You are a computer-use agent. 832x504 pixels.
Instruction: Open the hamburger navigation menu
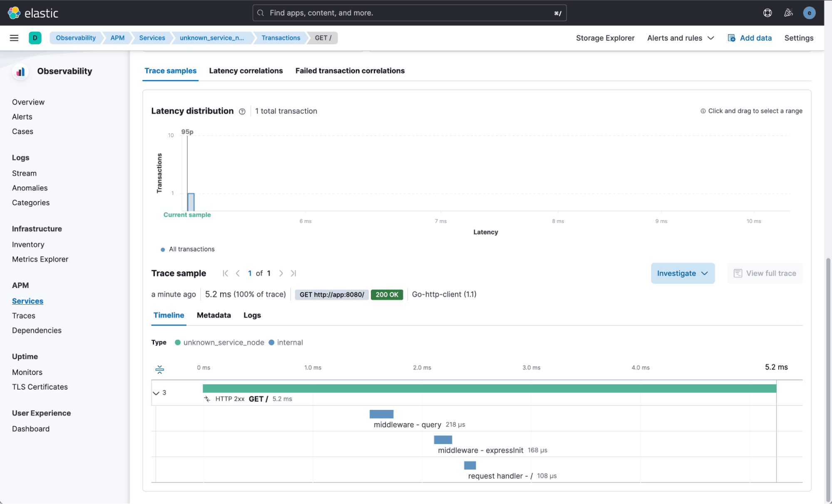point(14,38)
